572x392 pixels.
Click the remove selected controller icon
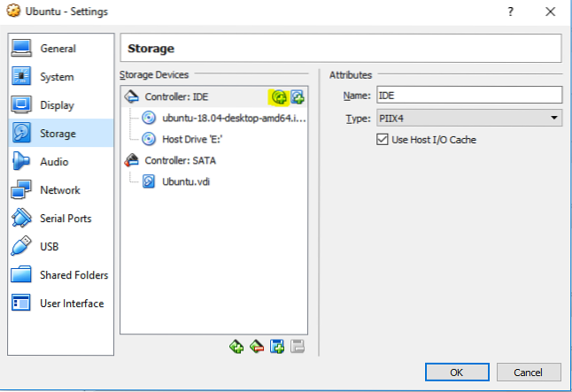click(257, 347)
